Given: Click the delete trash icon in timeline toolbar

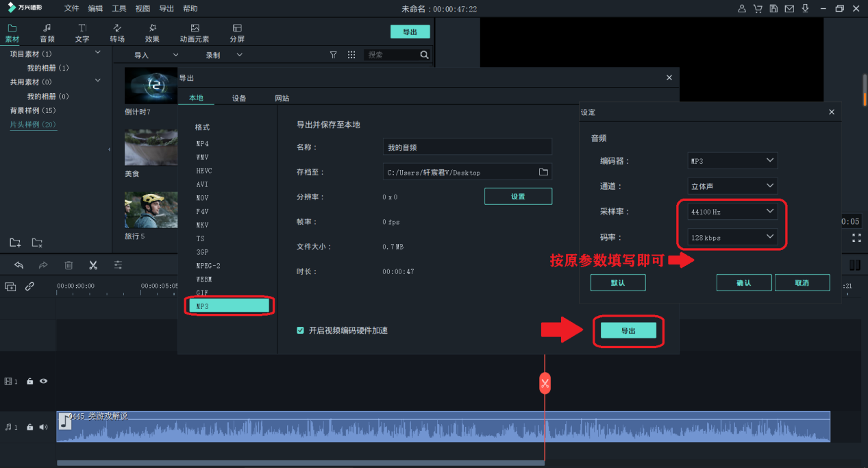Looking at the screenshot, I should point(69,264).
